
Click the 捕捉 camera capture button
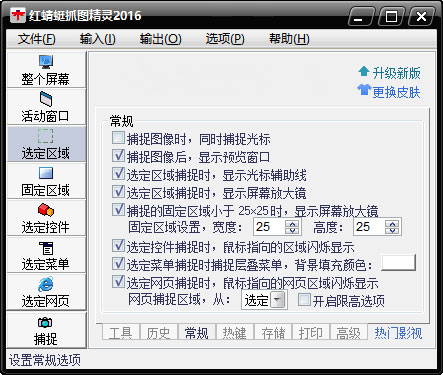(46, 330)
